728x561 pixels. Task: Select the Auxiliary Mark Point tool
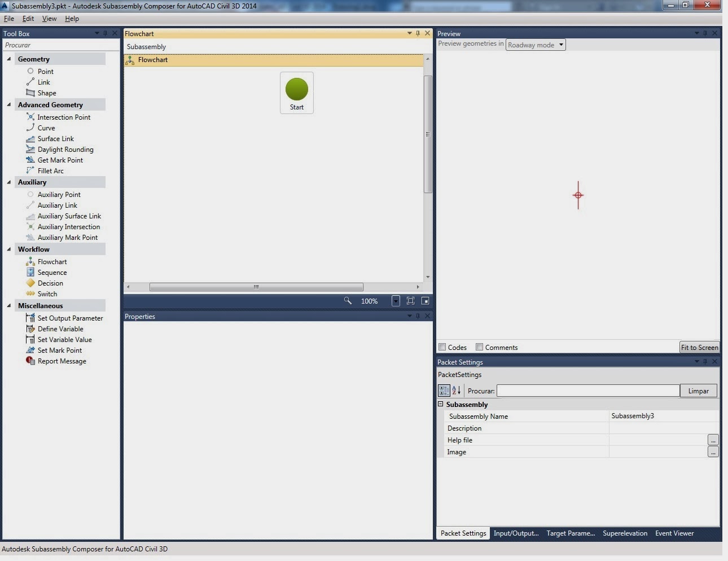62,238
